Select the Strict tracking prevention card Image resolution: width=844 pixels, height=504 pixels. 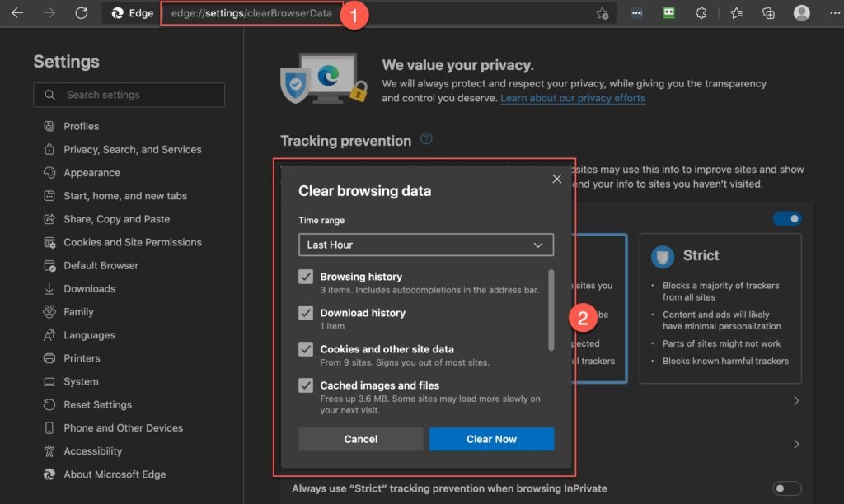(720, 308)
